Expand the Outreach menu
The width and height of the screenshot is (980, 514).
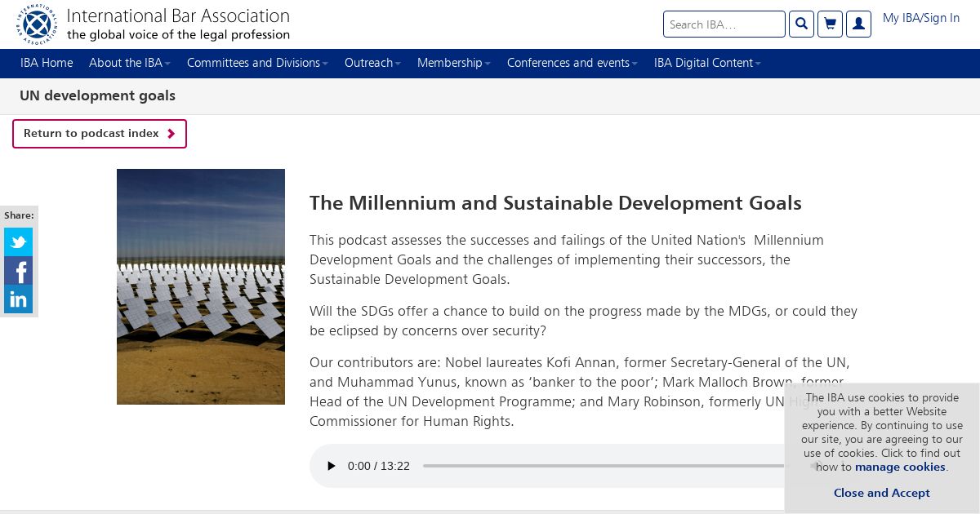(372, 63)
